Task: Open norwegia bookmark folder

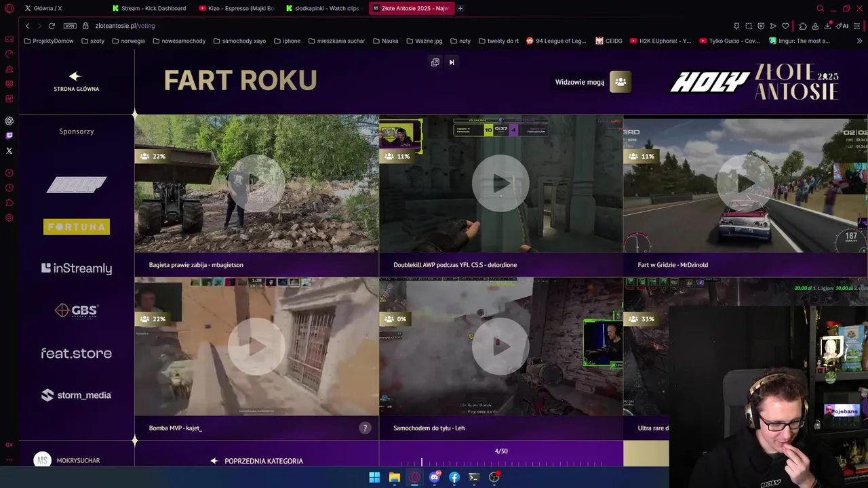Action: [x=128, y=41]
